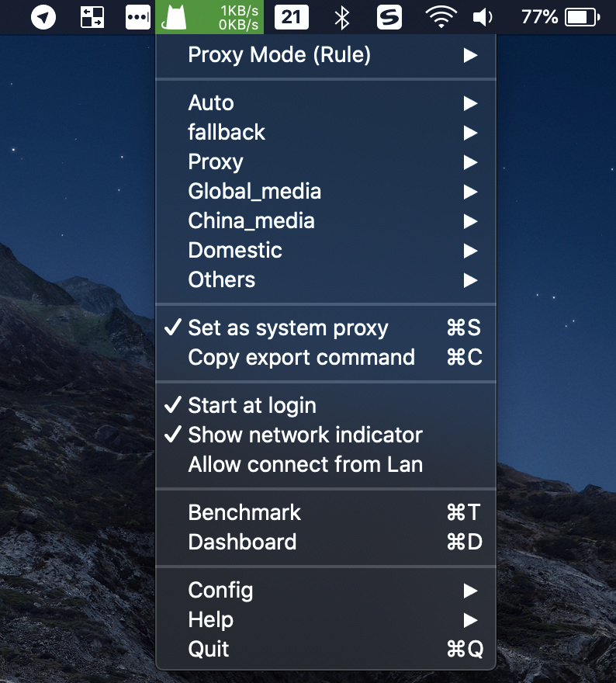Click the Sogou S input method icon
616x683 pixels.
pos(389,17)
